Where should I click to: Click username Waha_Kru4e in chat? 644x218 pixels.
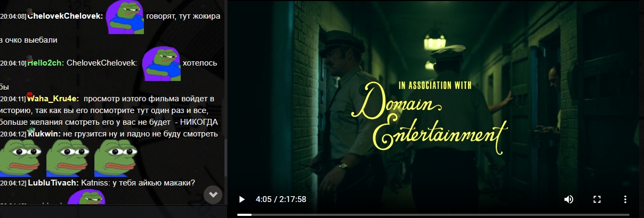pos(53,99)
